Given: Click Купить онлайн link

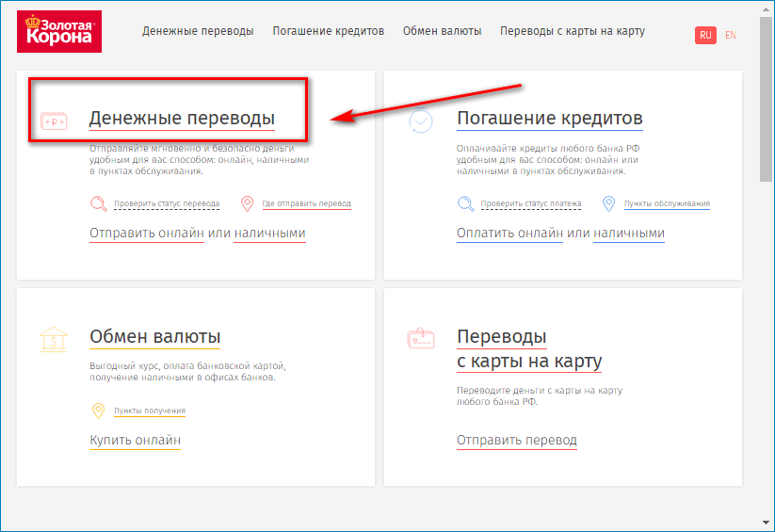Looking at the screenshot, I should (x=135, y=441).
